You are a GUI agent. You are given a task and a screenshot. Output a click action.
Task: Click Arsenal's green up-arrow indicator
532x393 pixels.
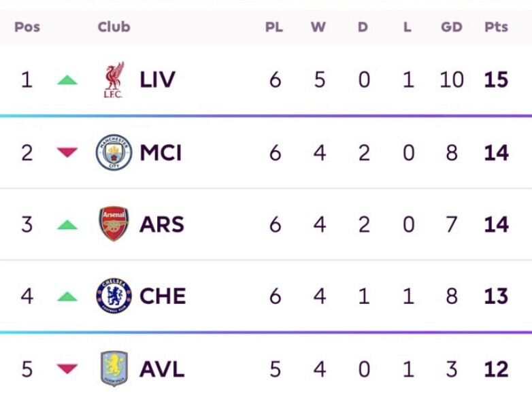point(67,224)
